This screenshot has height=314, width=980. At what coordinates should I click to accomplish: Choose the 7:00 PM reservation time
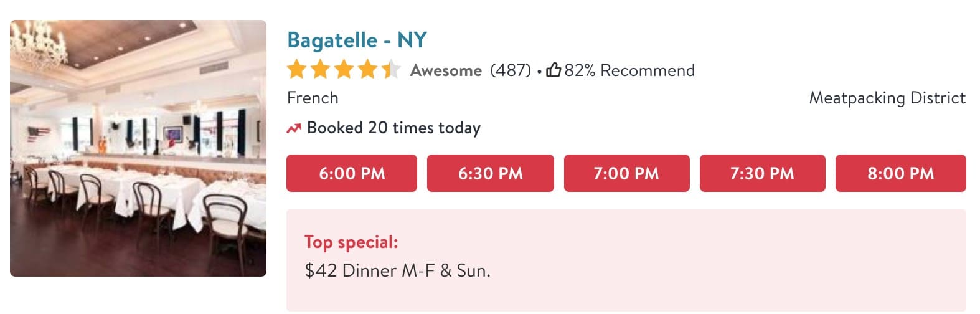coord(626,173)
